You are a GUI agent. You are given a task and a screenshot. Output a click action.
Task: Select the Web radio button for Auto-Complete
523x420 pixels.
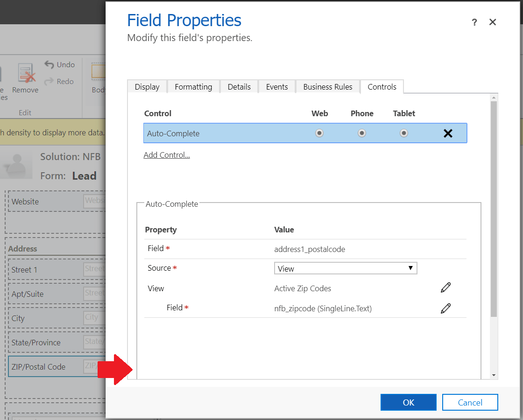319,133
